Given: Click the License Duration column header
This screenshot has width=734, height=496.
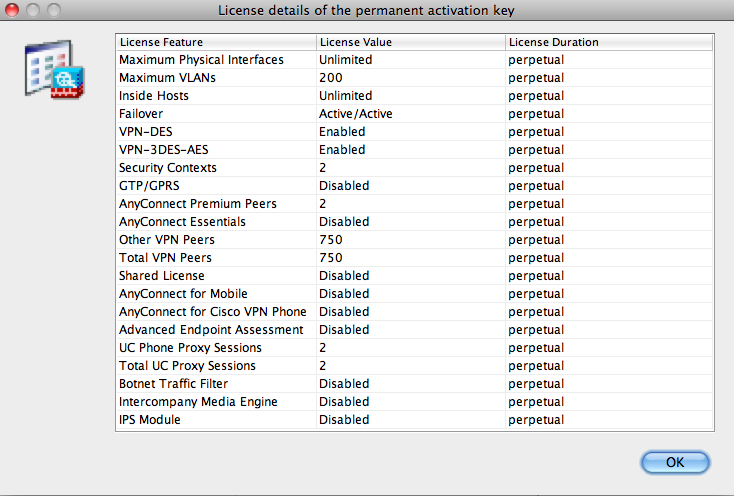Looking at the screenshot, I should point(609,42).
